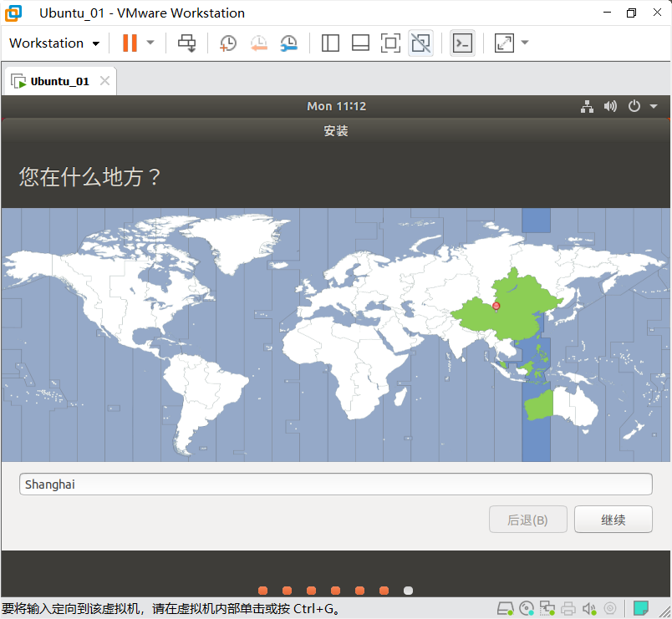Expand the power options dropdown arrow
This screenshot has height=619, width=672.
(x=150, y=43)
